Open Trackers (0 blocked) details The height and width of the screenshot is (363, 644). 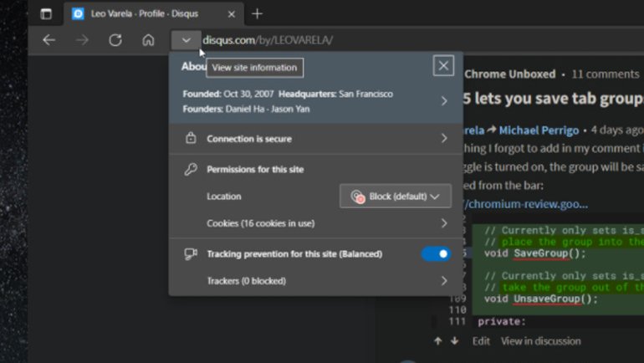tap(316, 281)
